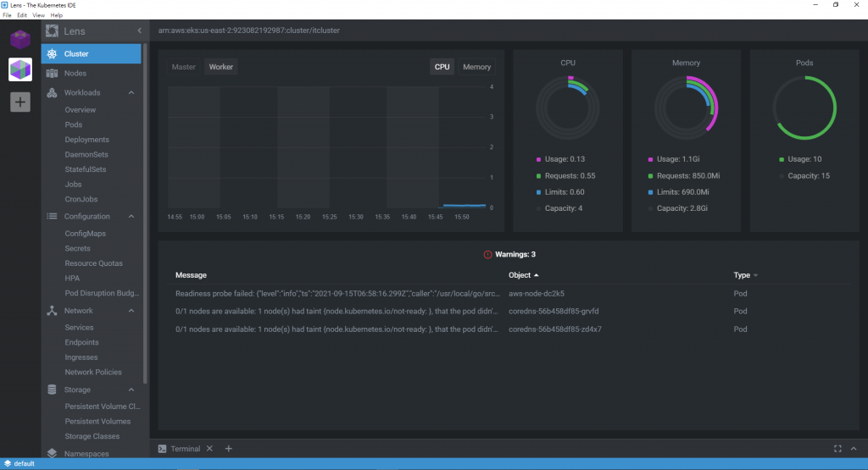Open ConfigMaps in Configuration
This screenshot has width=868, height=470.
[x=86, y=234]
